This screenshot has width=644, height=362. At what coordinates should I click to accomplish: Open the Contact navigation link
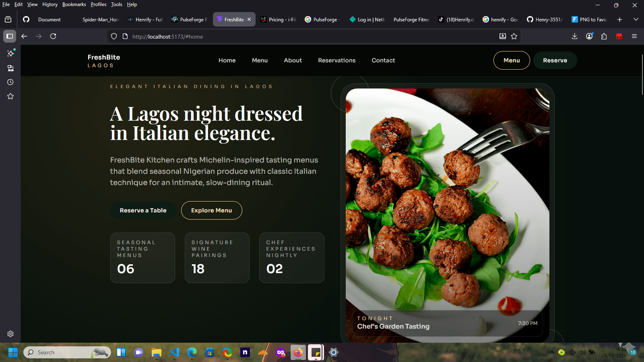pos(383,60)
